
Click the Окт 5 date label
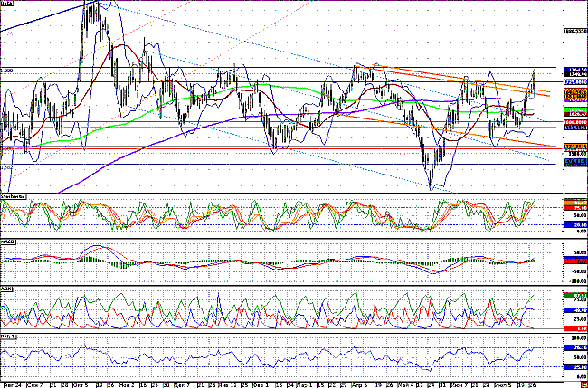(x=81, y=385)
